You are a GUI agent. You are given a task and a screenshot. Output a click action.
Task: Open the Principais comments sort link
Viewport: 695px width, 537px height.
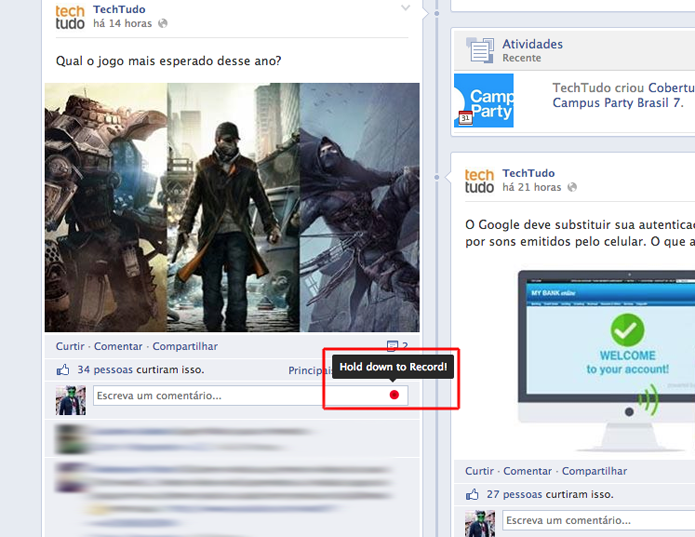[x=310, y=370]
